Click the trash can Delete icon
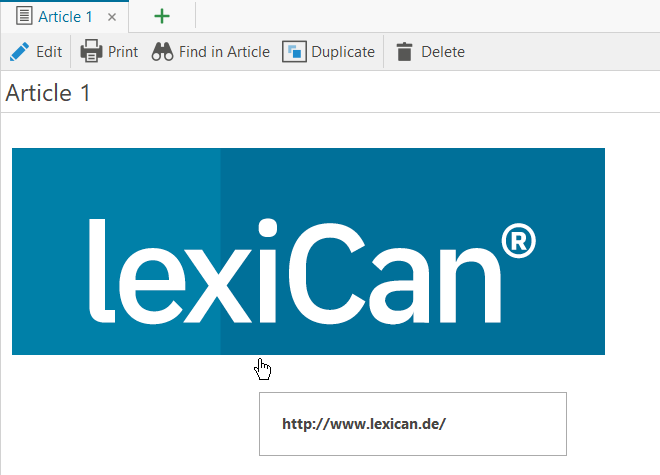The width and height of the screenshot is (660, 475). click(404, 52)
